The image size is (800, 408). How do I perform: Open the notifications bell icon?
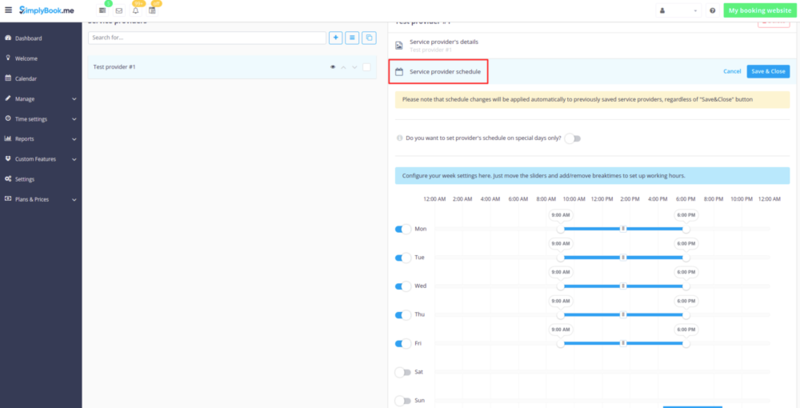[x=136, y=10]
